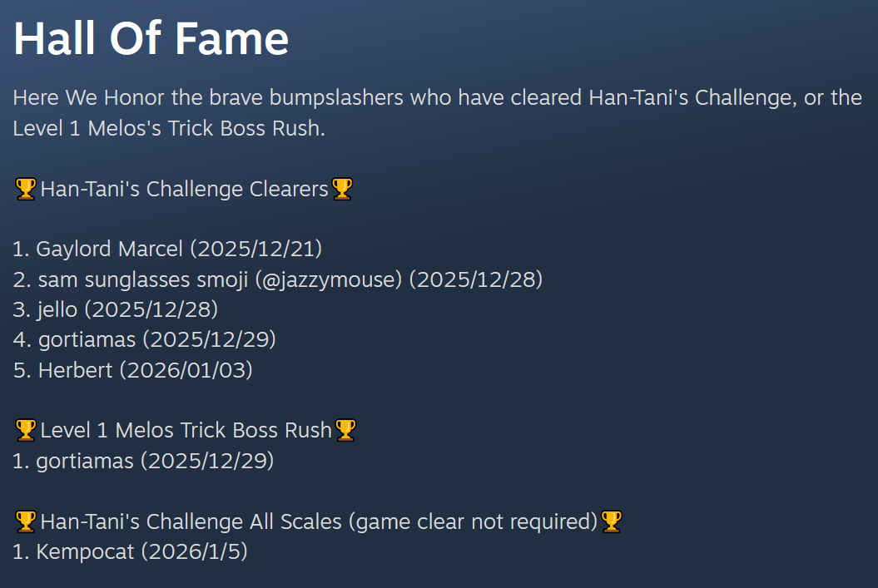Click the trophy before Han-Tani's Challenge All Scales

point(25,521)
